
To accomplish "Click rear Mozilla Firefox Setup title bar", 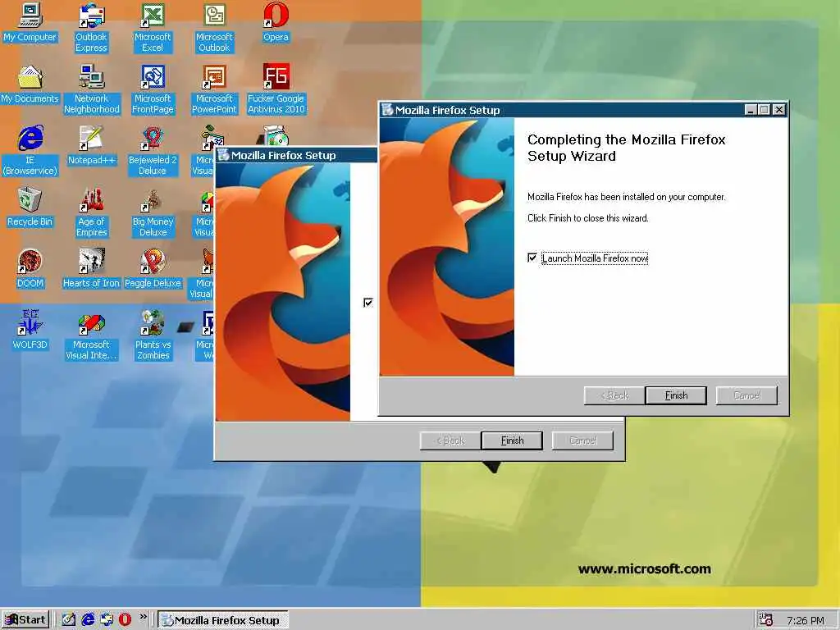I will pos(296,155).
